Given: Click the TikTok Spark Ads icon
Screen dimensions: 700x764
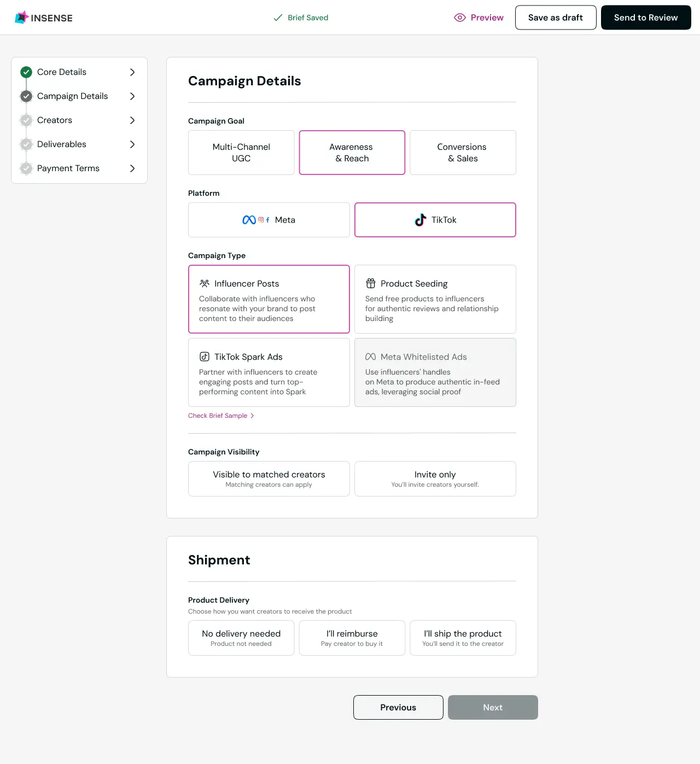Looking at the screenshot, I should tap(205, 357).
